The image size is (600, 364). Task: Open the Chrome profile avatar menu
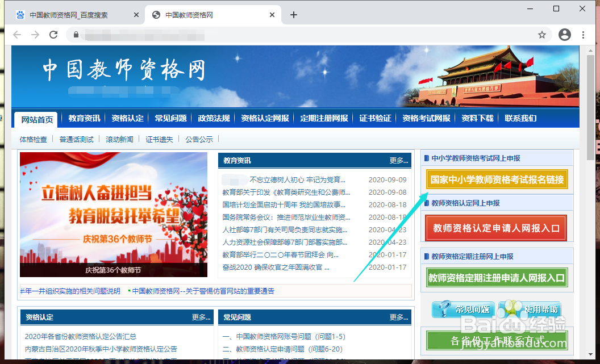coord(564,35)
